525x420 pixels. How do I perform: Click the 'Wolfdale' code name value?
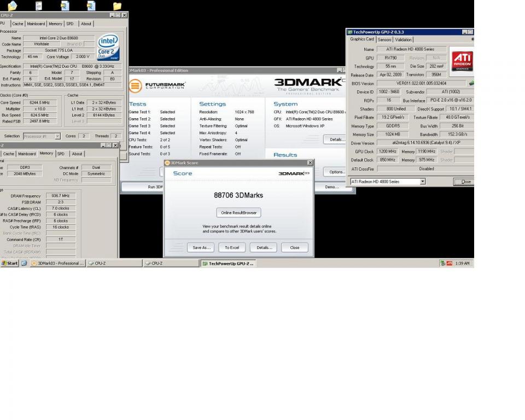pyautogui.click(x=42, y=44)
